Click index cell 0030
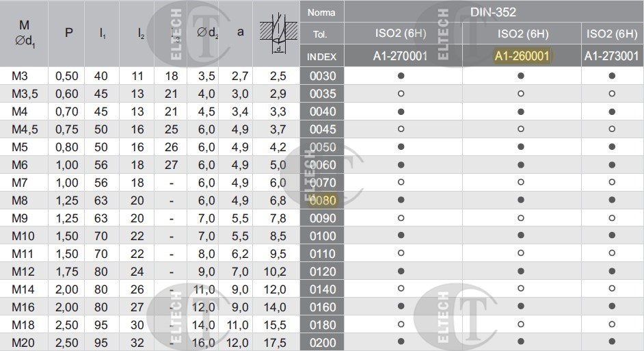 pos(323,76)
